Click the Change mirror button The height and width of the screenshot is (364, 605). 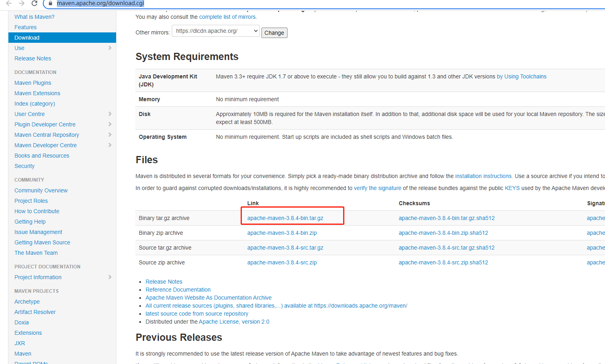point(274,33)
